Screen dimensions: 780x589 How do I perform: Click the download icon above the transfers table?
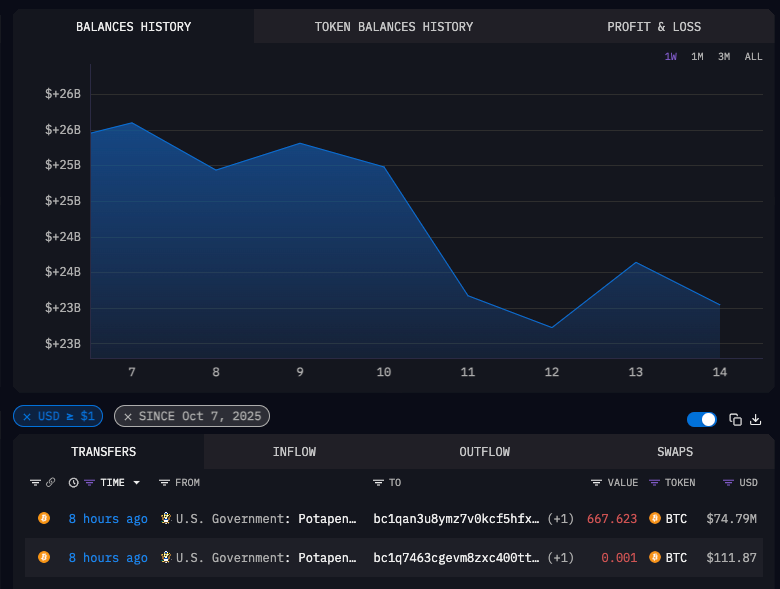pyautogui.click(x=756, y=419)
